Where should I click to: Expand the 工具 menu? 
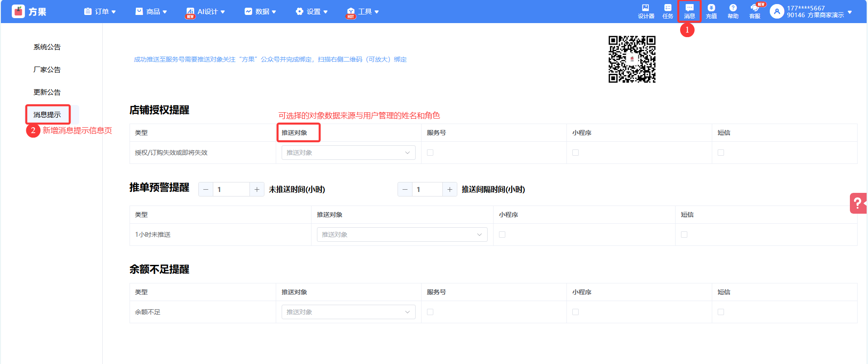[363, 11]
